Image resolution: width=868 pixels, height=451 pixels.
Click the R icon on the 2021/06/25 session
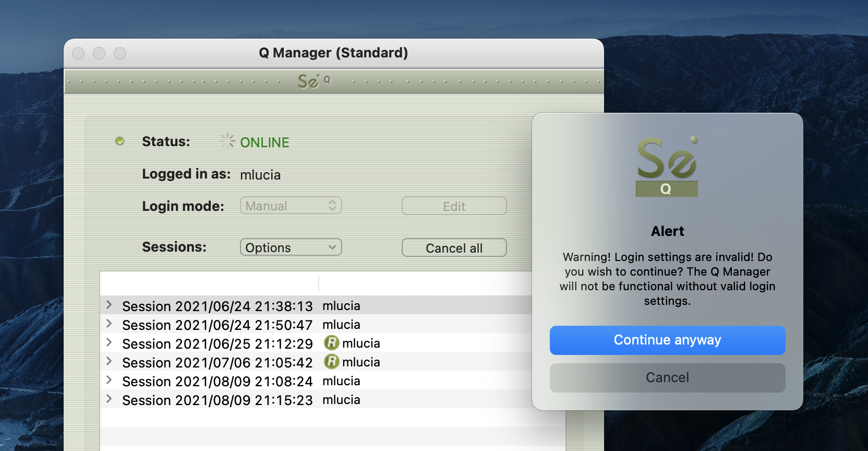331,343
